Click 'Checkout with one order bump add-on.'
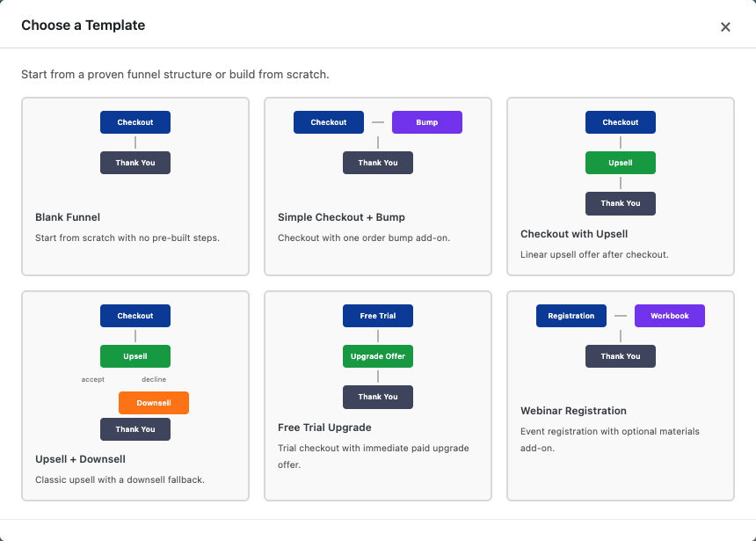Viewport: 756px width, 541px height. coord(364,238)
